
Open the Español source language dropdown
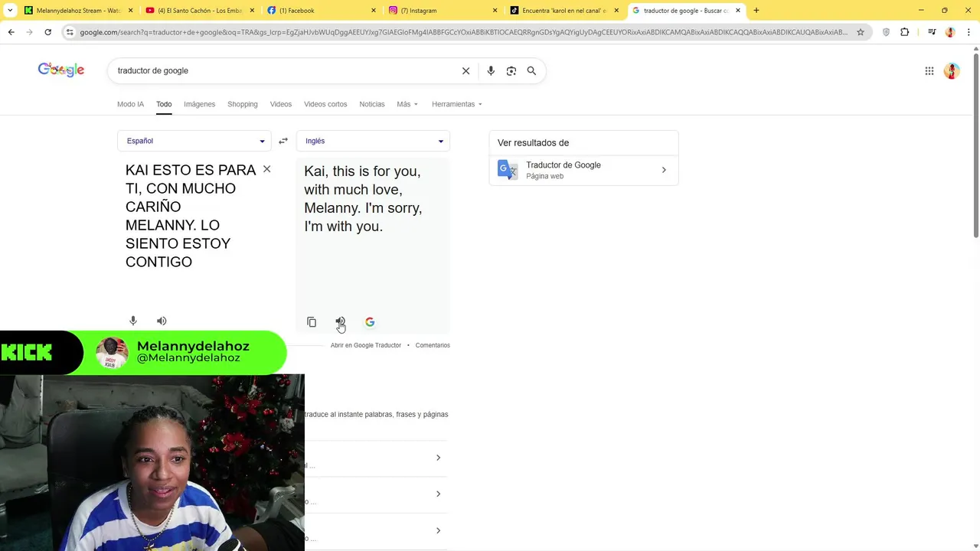tap(194, 141)
